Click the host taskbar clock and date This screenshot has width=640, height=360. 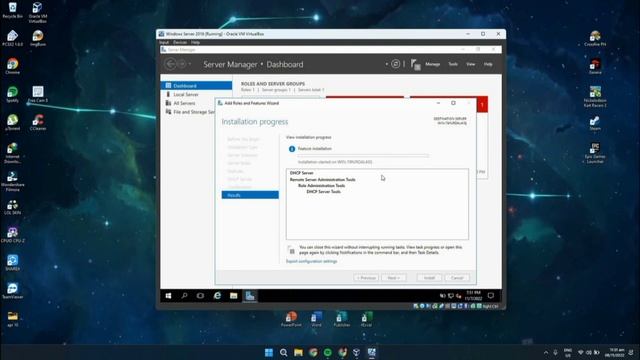(616, 352)
